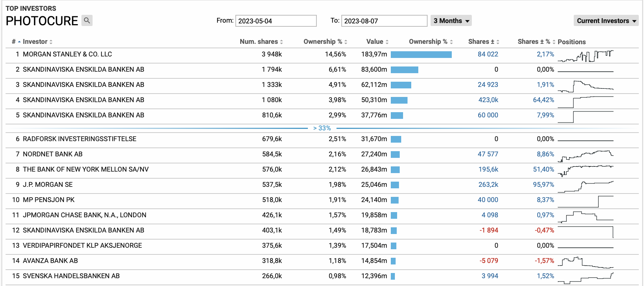
Task: Select SVENSKA HANDELSBANKEN AB investor name
Action: coord(71,276)
